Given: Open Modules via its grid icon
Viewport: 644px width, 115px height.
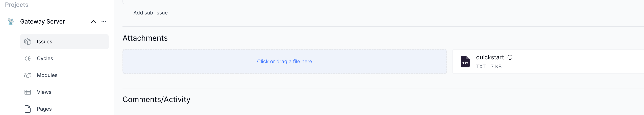Looking at the screenshot, I should [x=28, y=75].
